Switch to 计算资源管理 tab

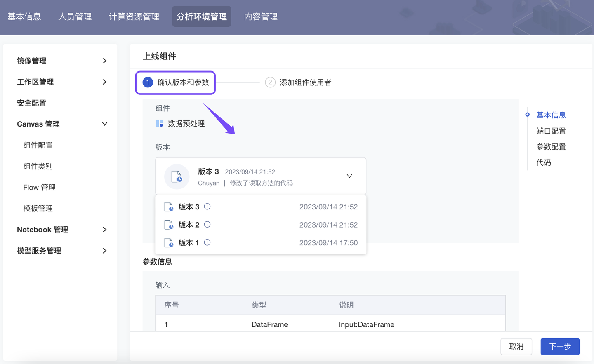tap(134, 16)
